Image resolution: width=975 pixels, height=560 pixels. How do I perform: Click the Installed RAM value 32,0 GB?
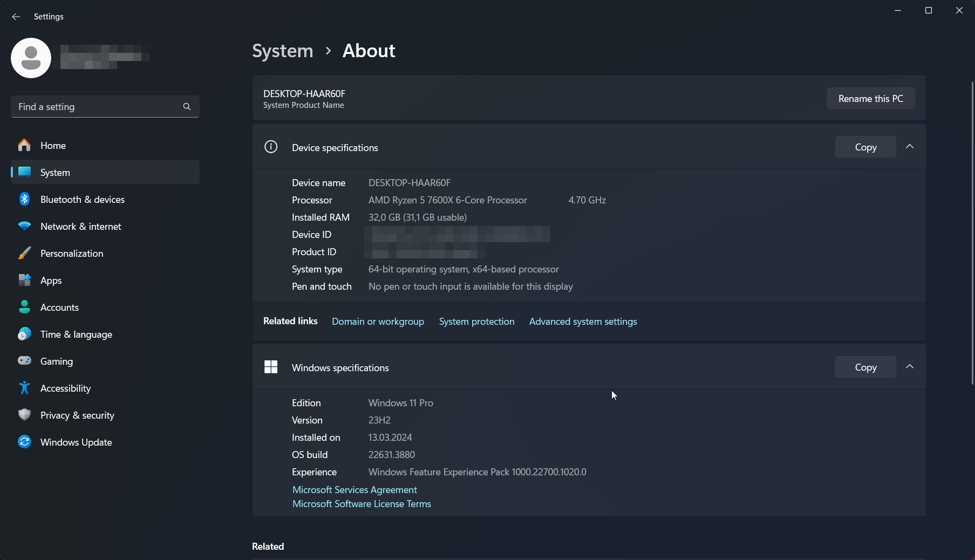418,217
